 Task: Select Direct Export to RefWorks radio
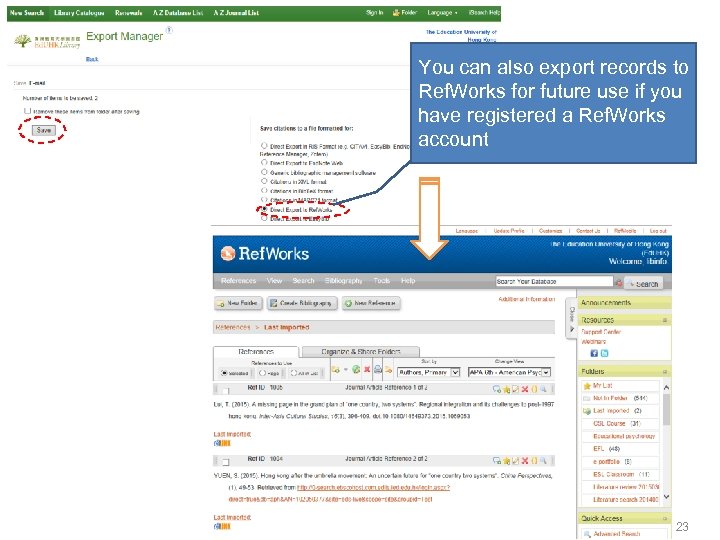[264, 209]
